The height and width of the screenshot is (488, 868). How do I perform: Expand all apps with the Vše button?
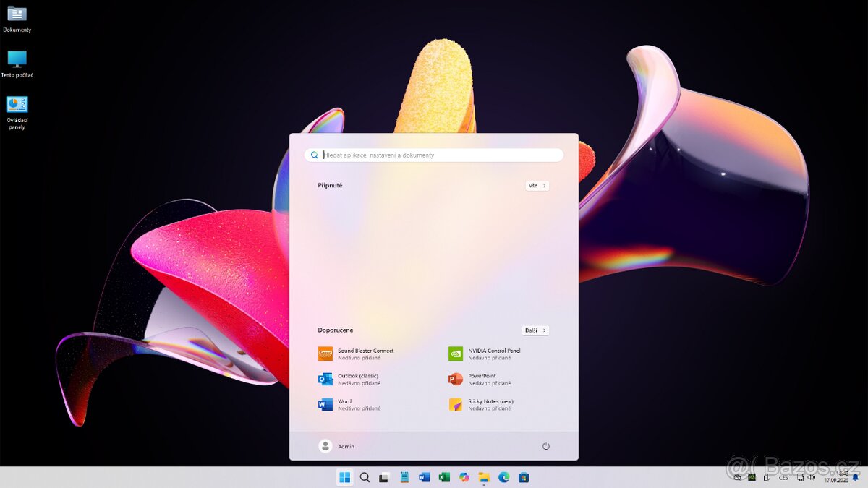click(x=537, y=186)
